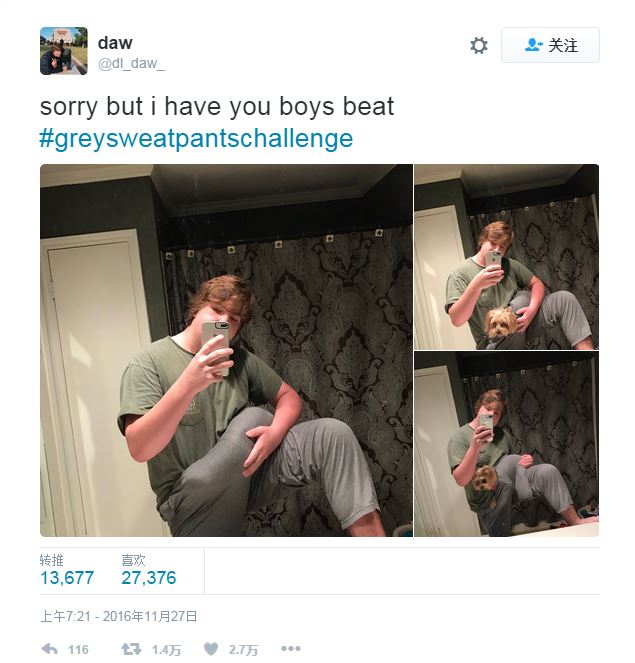The image size is (635, 663).
Task: View the 13,677 retweets list
Action: 67,578
